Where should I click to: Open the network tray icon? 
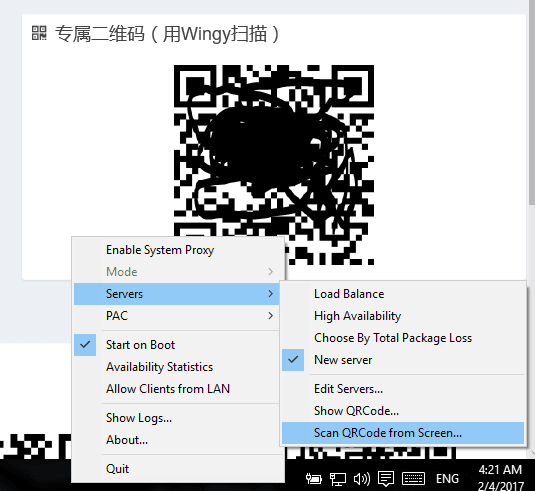(x=338, y=479)
